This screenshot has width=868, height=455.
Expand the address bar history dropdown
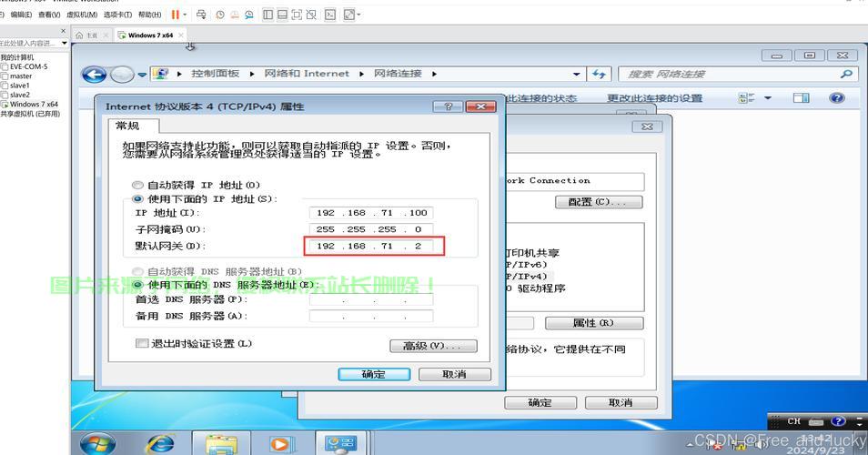click(577, 74)
